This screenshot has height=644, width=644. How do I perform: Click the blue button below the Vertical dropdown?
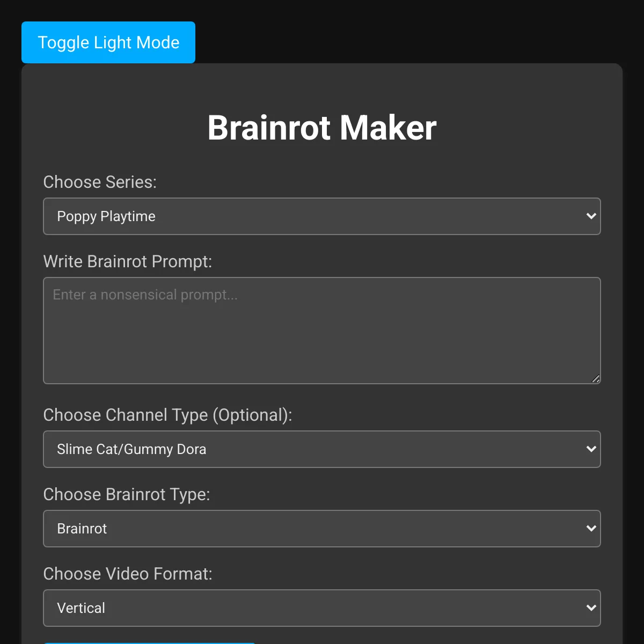(x=149, y=643)
